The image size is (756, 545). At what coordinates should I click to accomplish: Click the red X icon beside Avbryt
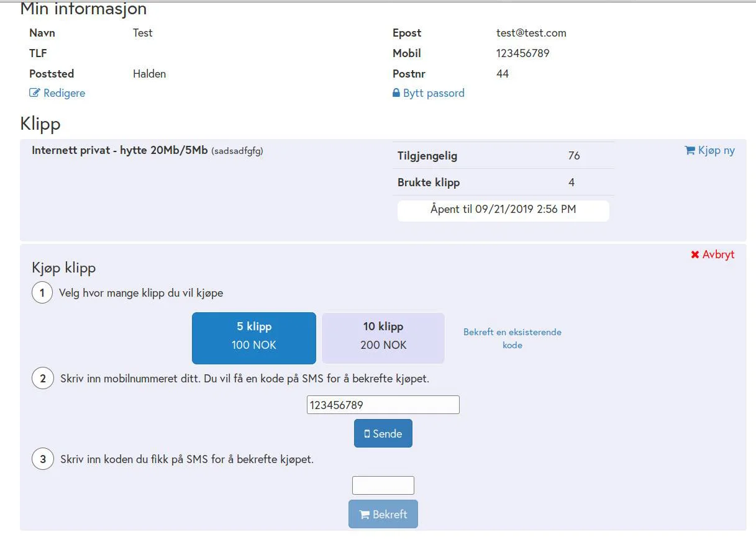point(695,254)
